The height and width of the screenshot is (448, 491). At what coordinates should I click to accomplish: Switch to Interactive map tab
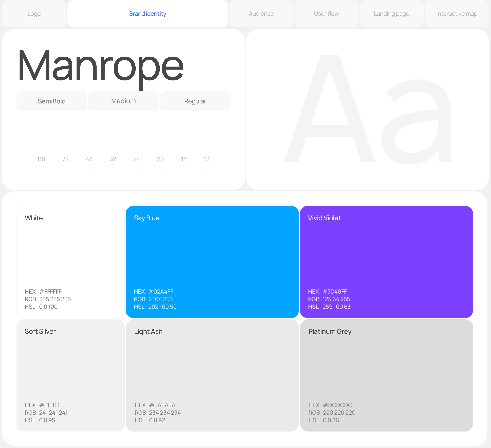(456, 14)
